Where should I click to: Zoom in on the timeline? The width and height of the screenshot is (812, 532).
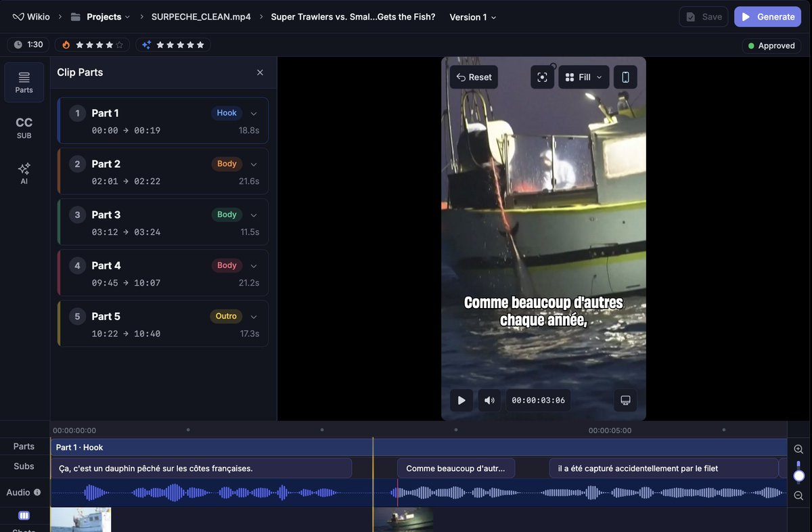pyautogui.click(x=798, y=449)
